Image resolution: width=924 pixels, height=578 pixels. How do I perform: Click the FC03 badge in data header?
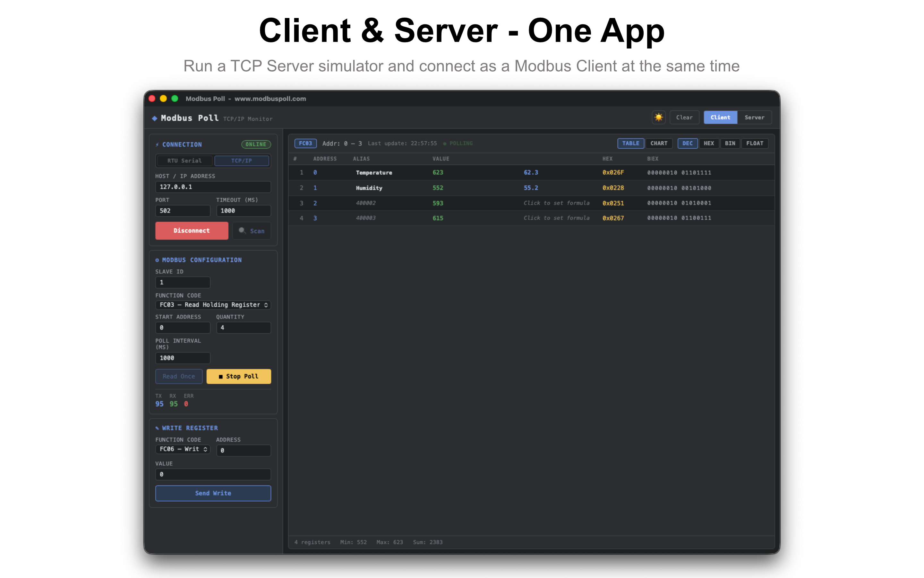pyautogui.click(x=305, y=143)
